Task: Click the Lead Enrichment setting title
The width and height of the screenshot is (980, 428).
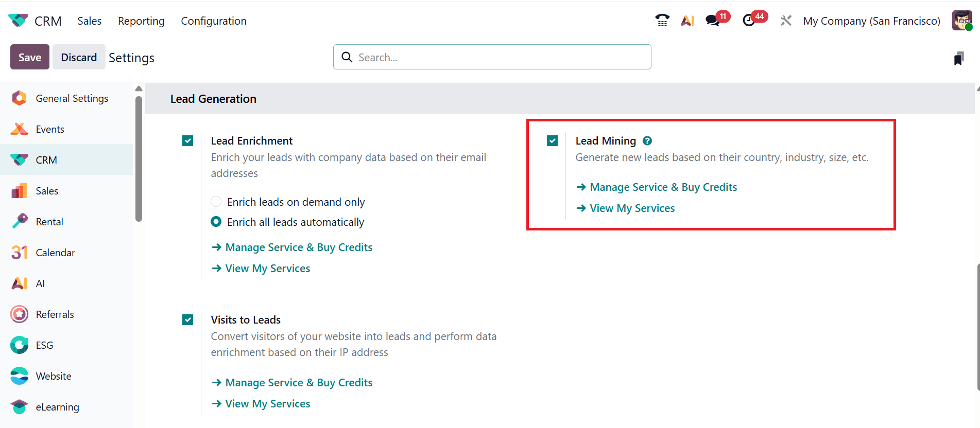Action: coord(252,141)
